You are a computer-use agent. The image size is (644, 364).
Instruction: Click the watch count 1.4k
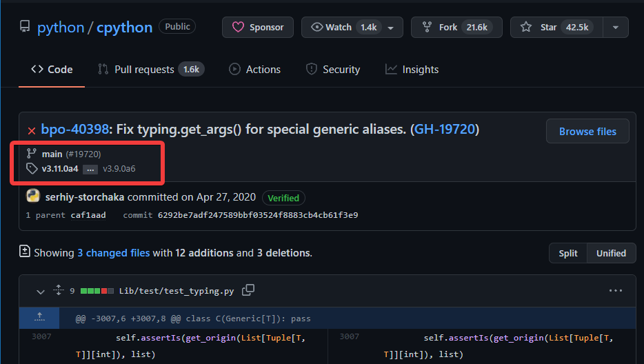click(368, 27)
